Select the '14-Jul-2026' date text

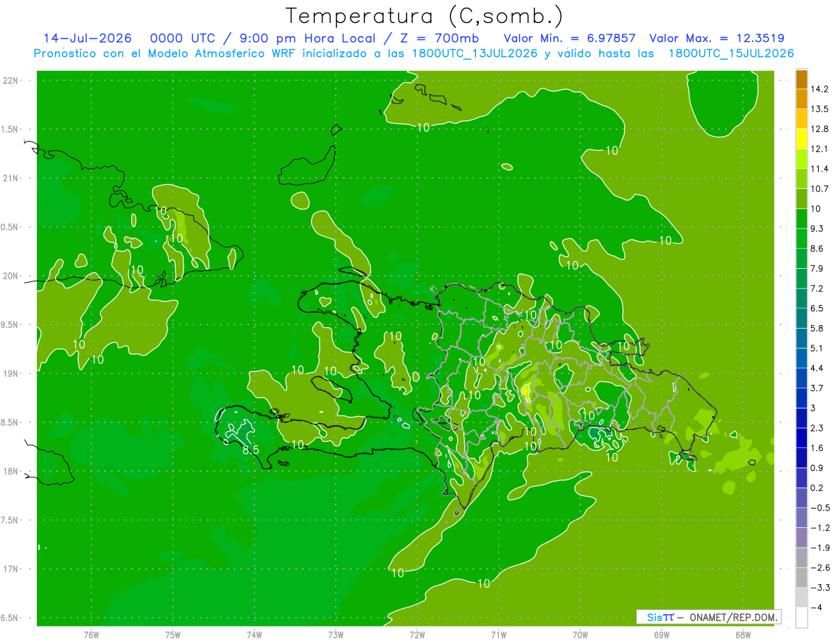(x=87, y=38)
